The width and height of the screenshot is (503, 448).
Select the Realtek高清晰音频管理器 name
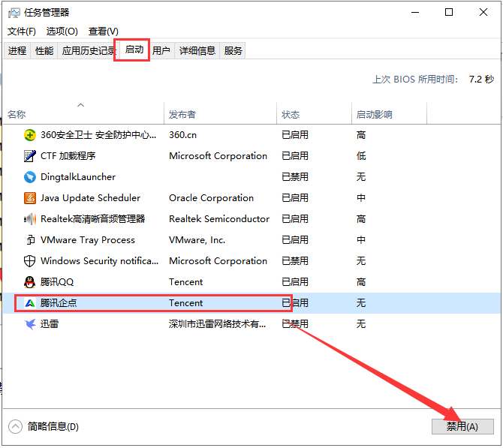pos(92,219)
